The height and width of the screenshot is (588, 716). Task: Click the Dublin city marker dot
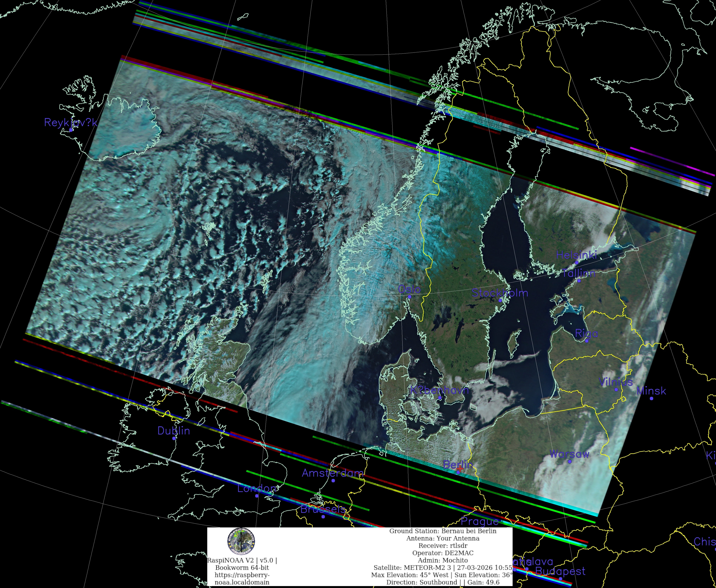(174, 438)
